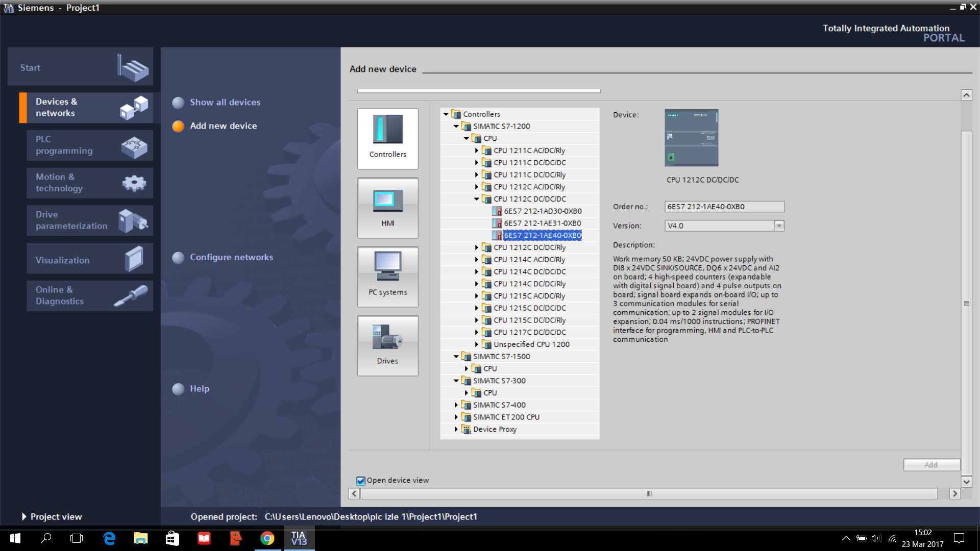980x551 pixels.
Task: Click horizontal scrollbar right arrow
Action: click(954, 494)
